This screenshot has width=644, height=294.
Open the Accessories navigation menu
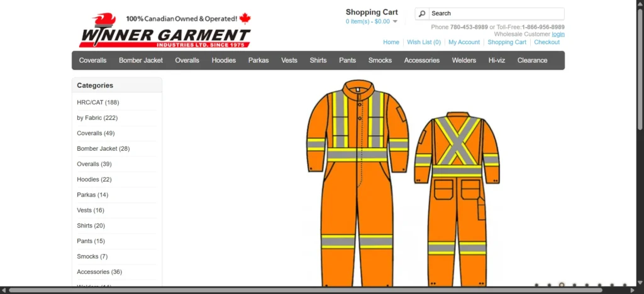pos(422,60)
